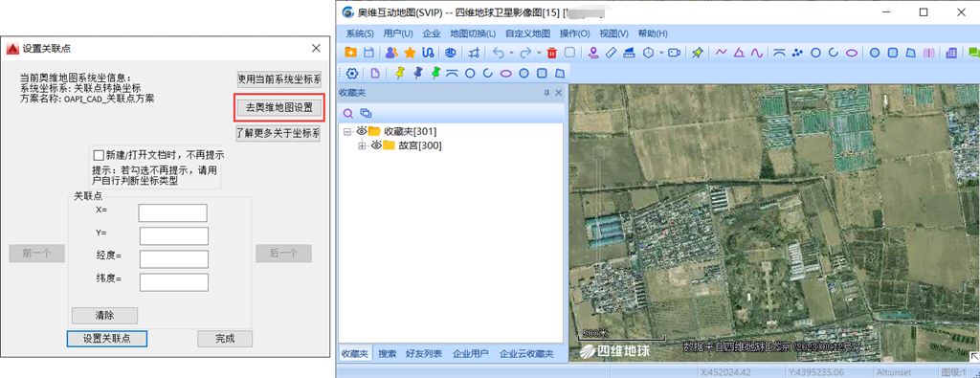Image resolution: width=980 pixels, height=378 pixels.
Task: Toggle visibility eye of 收藏夹[301]
Action: (361, 131)
